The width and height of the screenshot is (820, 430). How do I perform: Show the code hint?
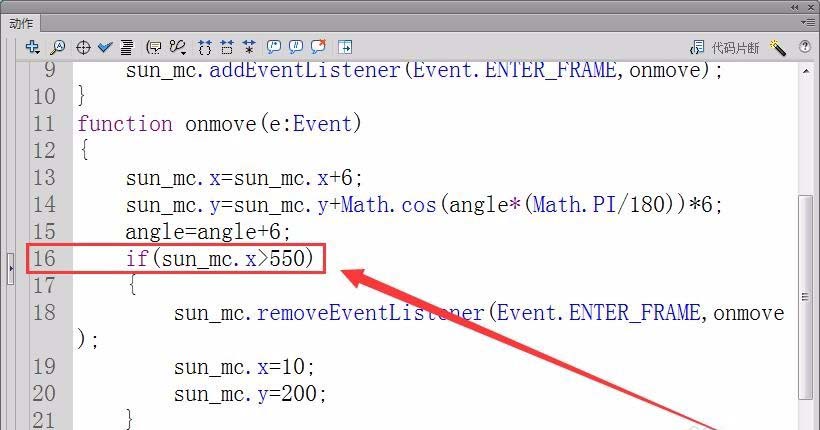tap(154, 48)
